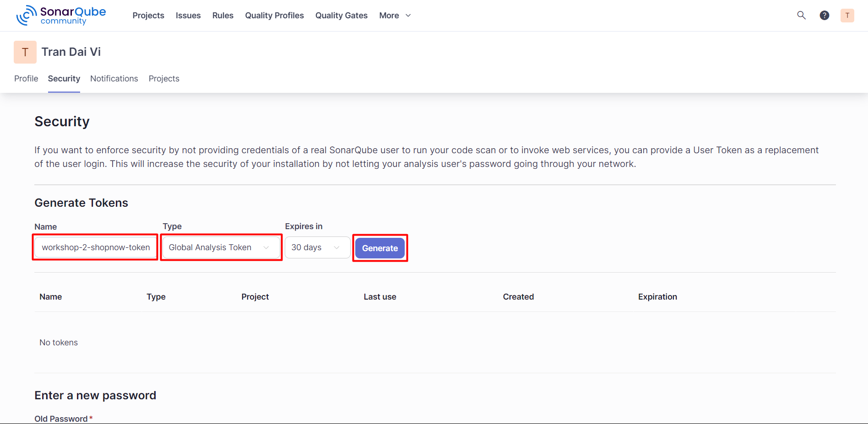Viewport: 868px width, 424px height.
Task: Click the SonarQube community logo
Action: click(60, 15)
